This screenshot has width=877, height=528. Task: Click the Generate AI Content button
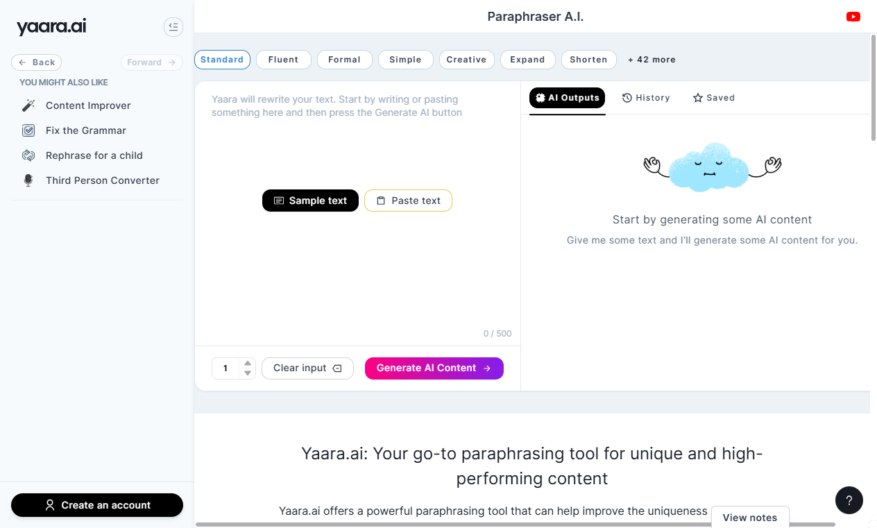pos(434,368)
